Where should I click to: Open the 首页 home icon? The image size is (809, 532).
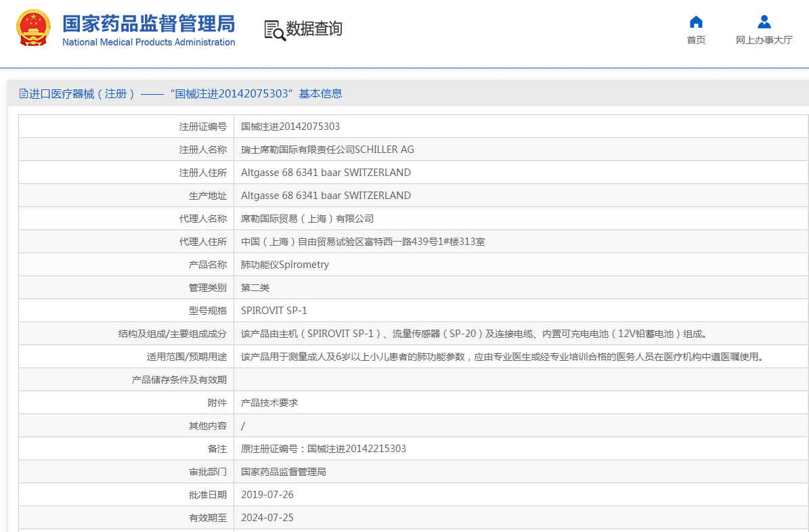click(696, 22)
